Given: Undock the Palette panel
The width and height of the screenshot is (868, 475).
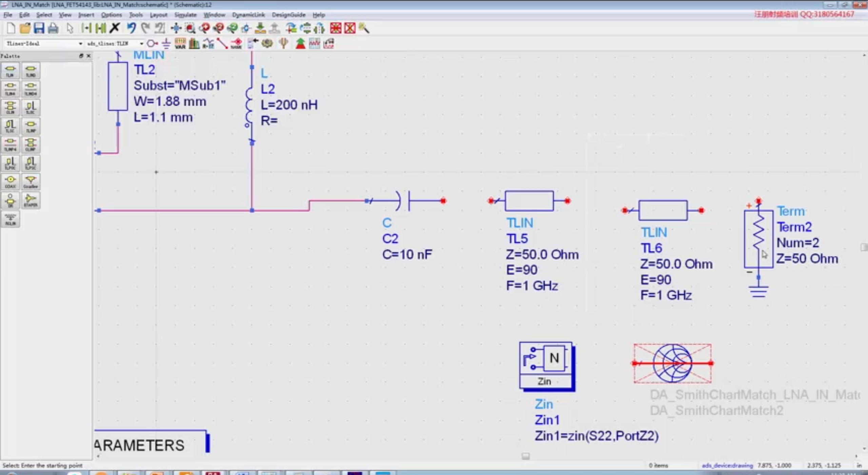Looking at the screenshot, I should (81, 56).
